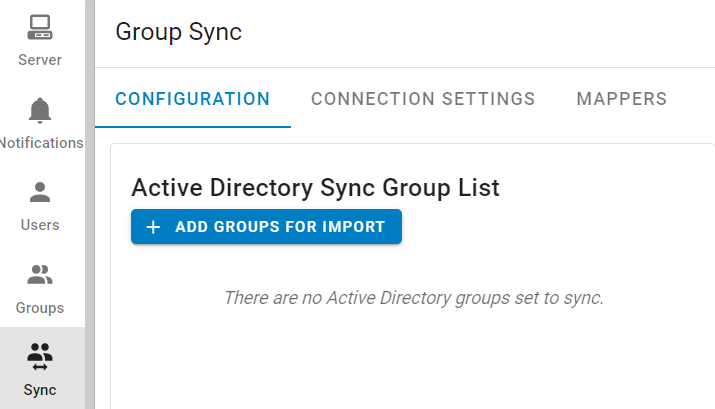
Task: Click the Groups people icon
Action: pos(40,274)
